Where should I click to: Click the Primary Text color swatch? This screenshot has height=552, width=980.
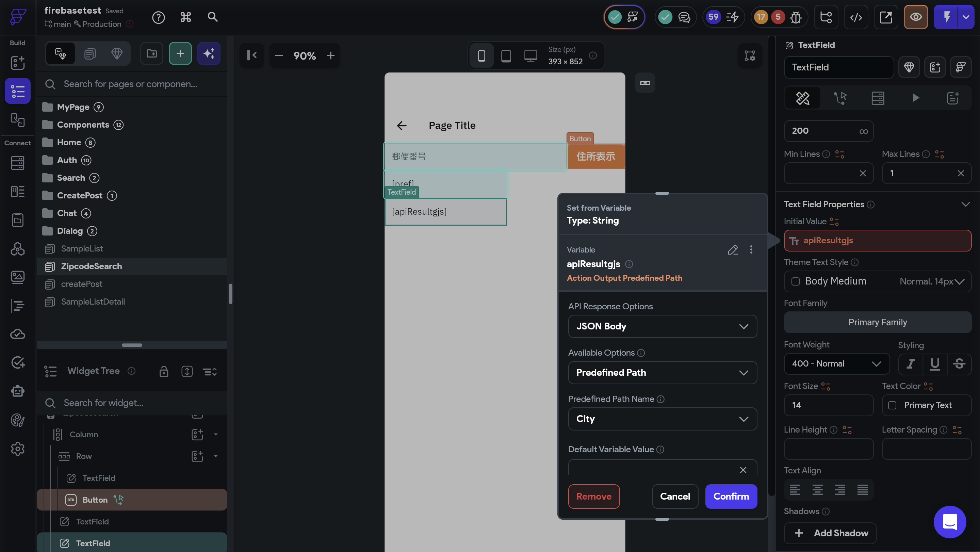tap(892, 406)
